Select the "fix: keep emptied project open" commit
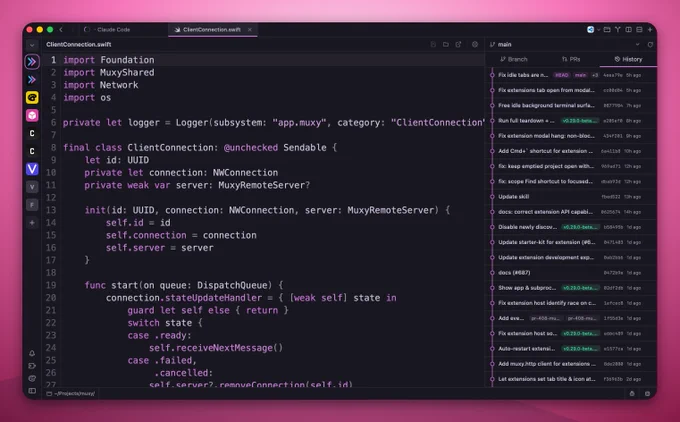Viewport: 680px width, 422px height. point(572,166)
